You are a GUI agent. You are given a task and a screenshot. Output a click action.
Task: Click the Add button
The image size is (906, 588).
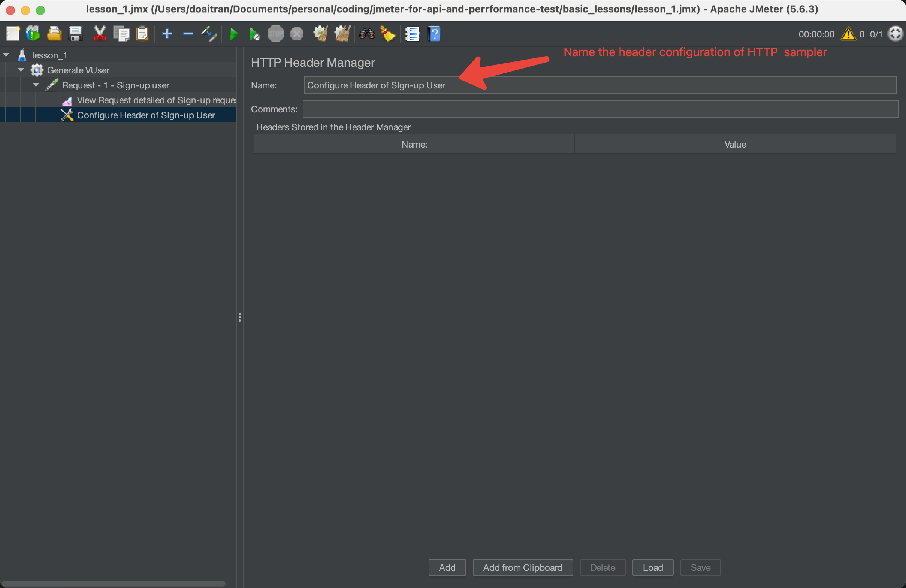point(447,567)
